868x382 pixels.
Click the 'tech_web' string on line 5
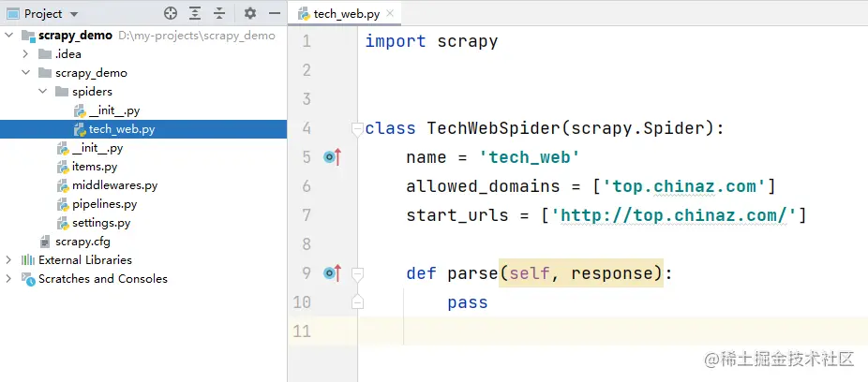530,157
